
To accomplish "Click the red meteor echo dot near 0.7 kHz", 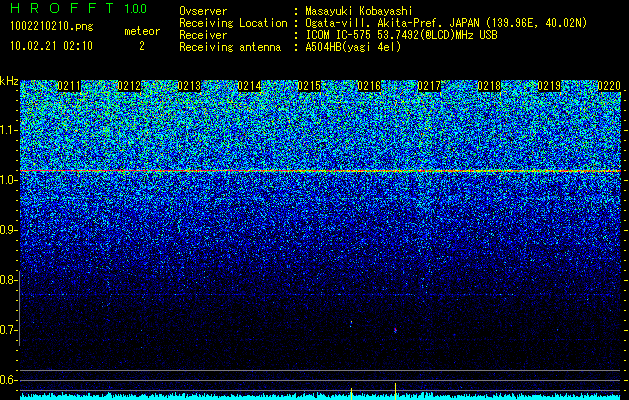I will [395, 330].
